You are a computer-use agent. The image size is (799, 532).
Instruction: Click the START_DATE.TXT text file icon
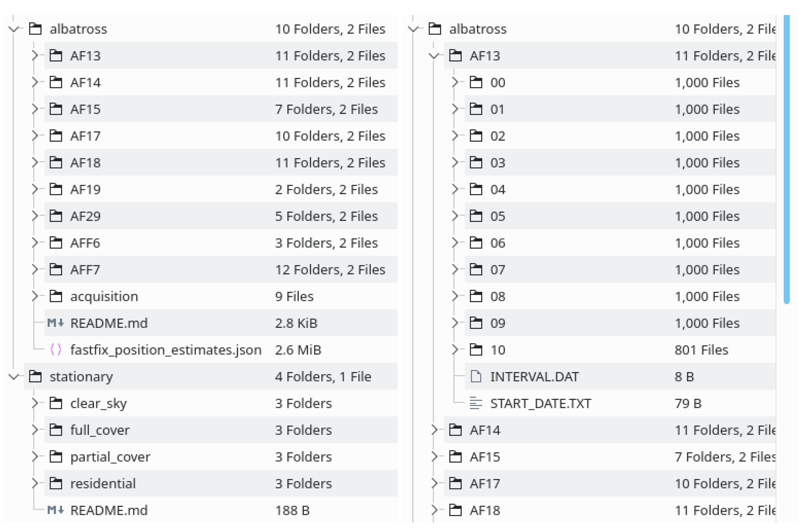click(476, 403)
